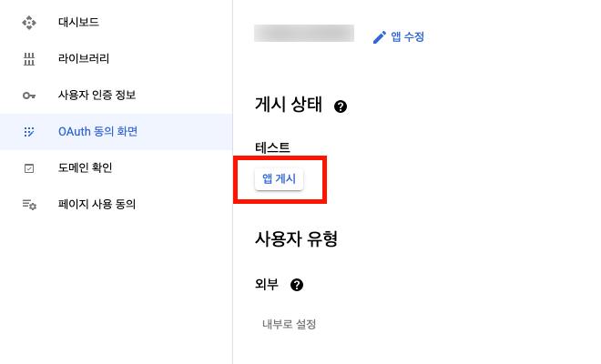
Task: Open the help icon next to 게시 상태
Action: [x=341, y=106]
